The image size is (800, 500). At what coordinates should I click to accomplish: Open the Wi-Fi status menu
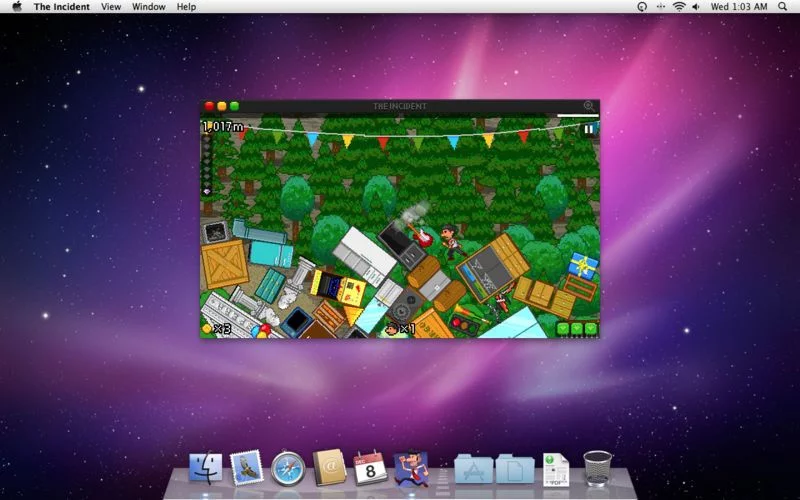(x=679, y=7)
